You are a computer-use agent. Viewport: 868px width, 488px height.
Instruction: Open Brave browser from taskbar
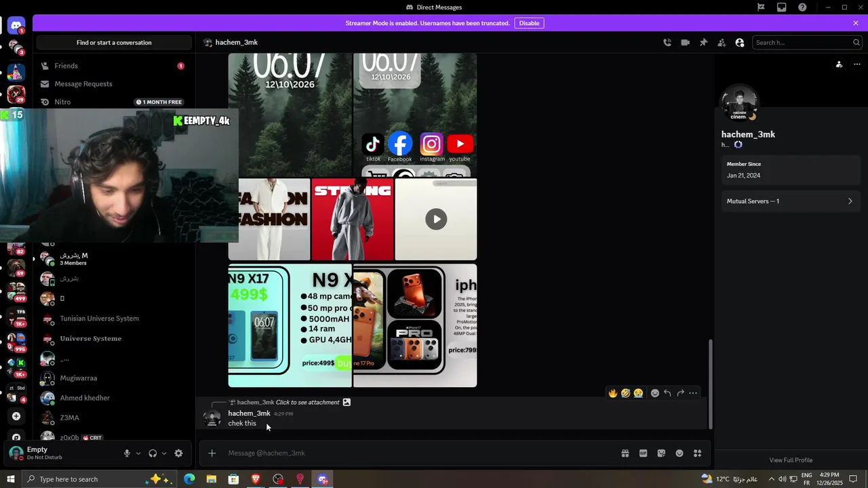click(x=256, y=479)
